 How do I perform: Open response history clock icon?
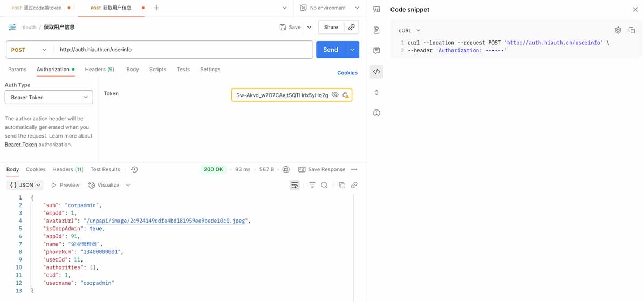[x=134, y=169]
